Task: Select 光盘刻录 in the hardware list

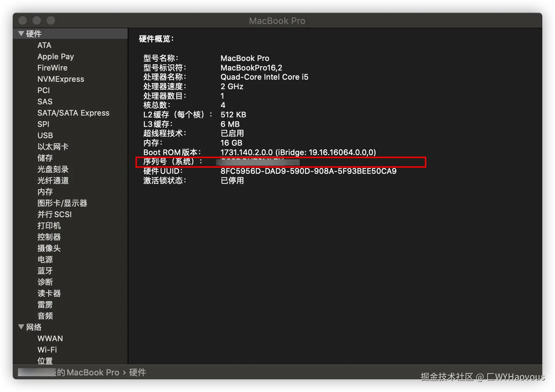Action: coord(53,169)
